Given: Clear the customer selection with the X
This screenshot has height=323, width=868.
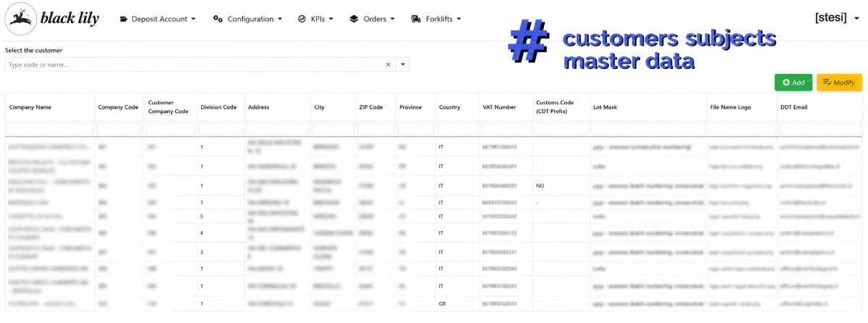Looking at the screenshot, I should tap(388, 64).
